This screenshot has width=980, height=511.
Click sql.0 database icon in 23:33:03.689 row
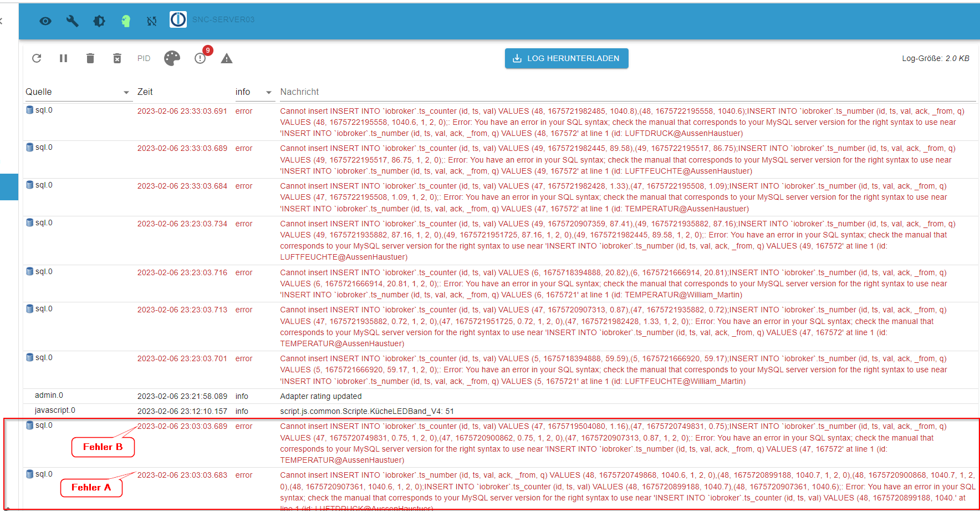(x=30, y=147)
